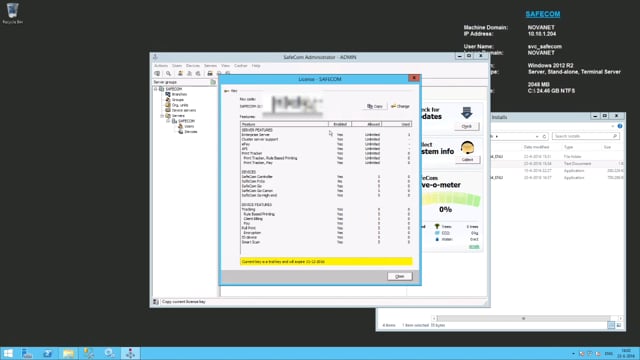Viewport: 640px width, 360px height.
Task: Open the Recycle Bin desktop icon
Action: click(13, 13)
